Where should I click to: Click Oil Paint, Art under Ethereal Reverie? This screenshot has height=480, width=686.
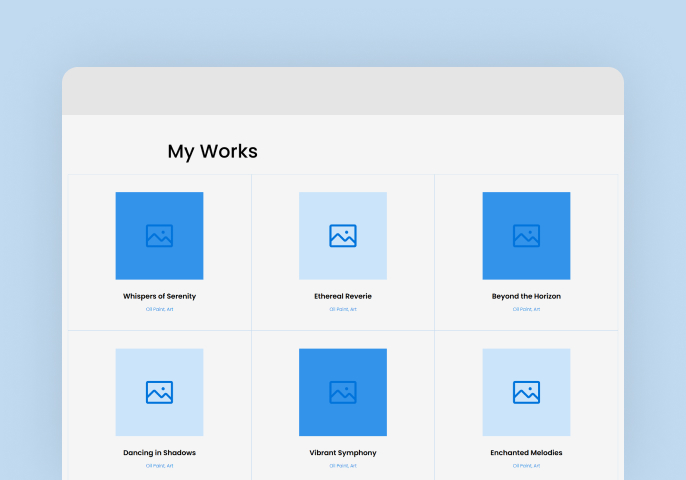point(343,309)
